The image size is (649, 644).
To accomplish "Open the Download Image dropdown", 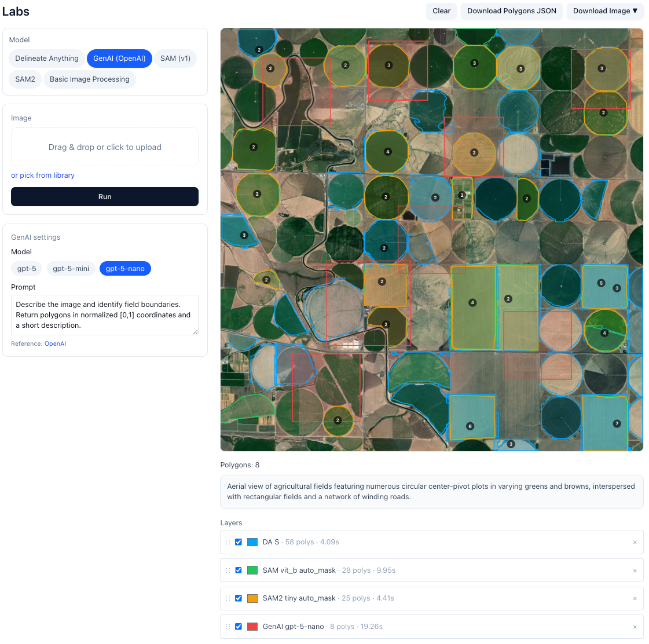I will (x=604, y=11).
